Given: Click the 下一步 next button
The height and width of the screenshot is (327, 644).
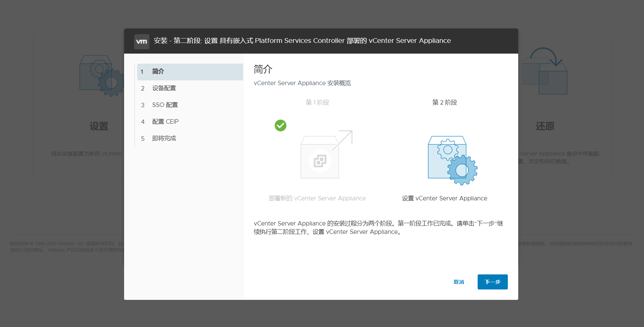Looking at the screenshot, I should click(492, 282).
